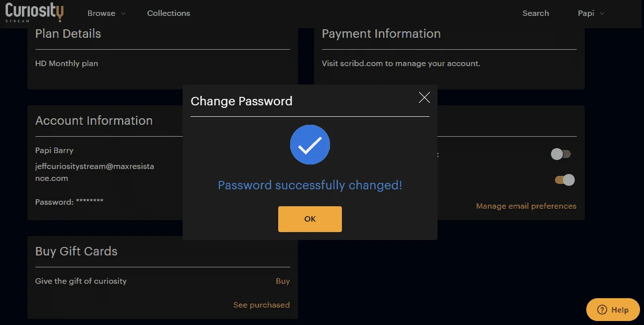Click the chevron arrow next to Browse
The height and width of the screenshot is (325, 644).
(x=123, y=14)
